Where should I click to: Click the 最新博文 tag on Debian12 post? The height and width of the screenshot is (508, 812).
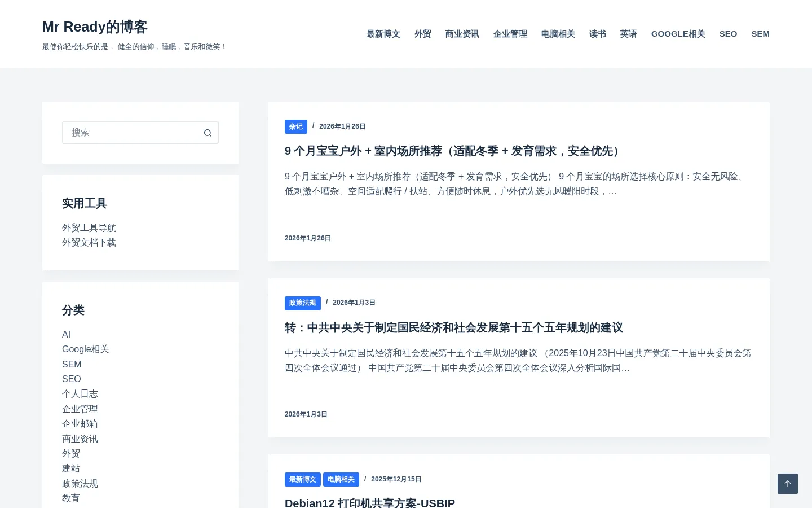point(303,479)
